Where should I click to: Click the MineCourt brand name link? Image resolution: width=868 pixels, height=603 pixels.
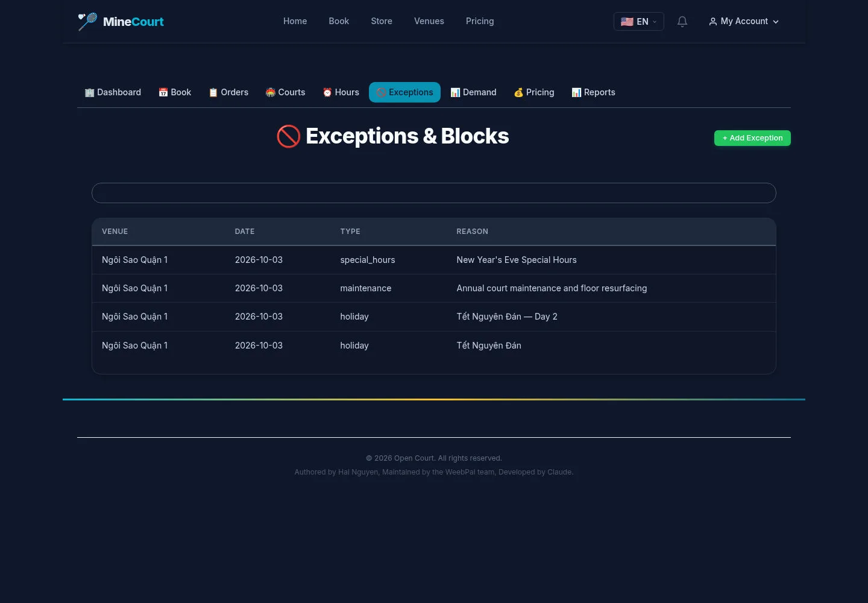click(x=133, y=22)
